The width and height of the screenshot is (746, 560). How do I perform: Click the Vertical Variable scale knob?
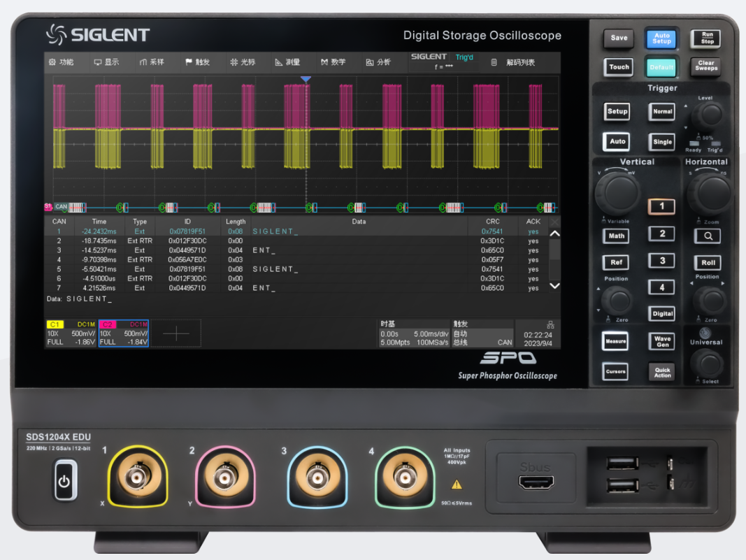pyautogui.click(x=617, y=193)
